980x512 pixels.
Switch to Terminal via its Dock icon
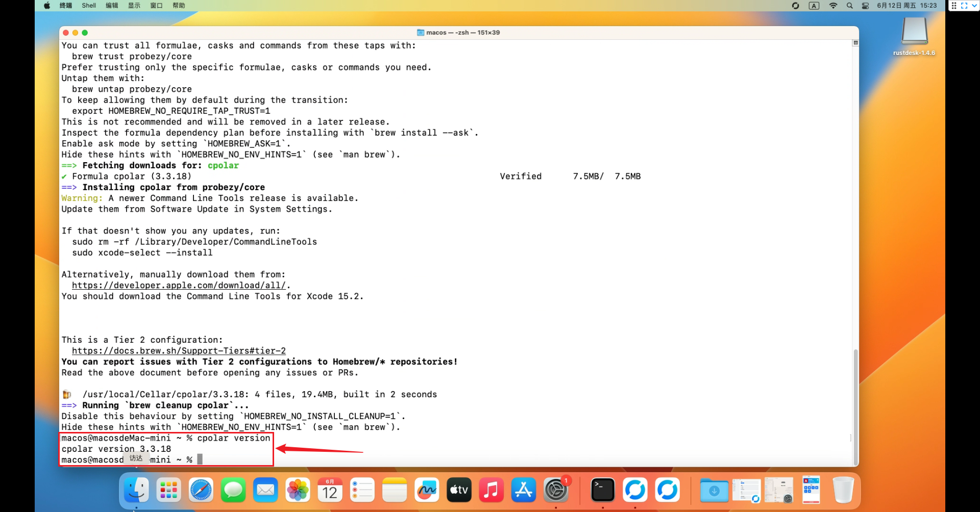tap(603, 490)
